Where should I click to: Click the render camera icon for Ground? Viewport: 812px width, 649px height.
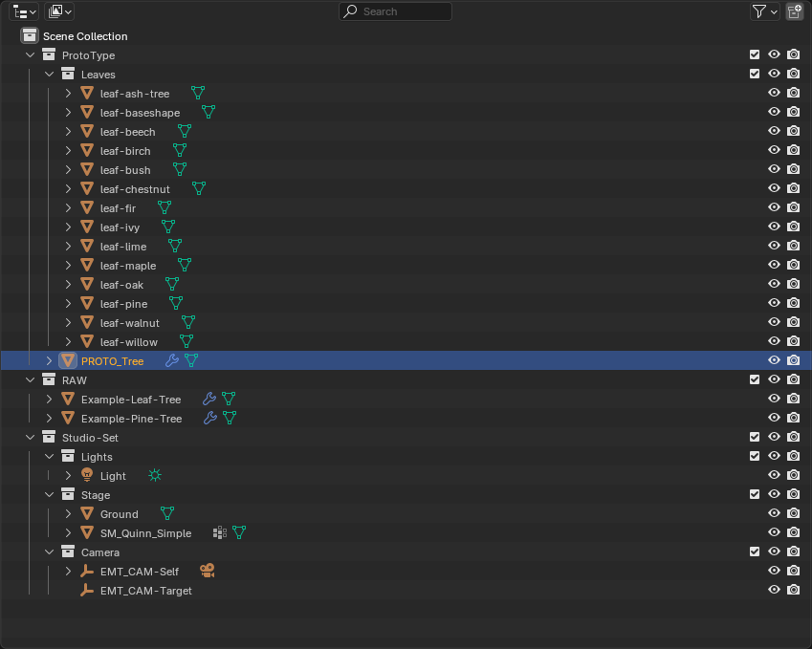point(793,513)
